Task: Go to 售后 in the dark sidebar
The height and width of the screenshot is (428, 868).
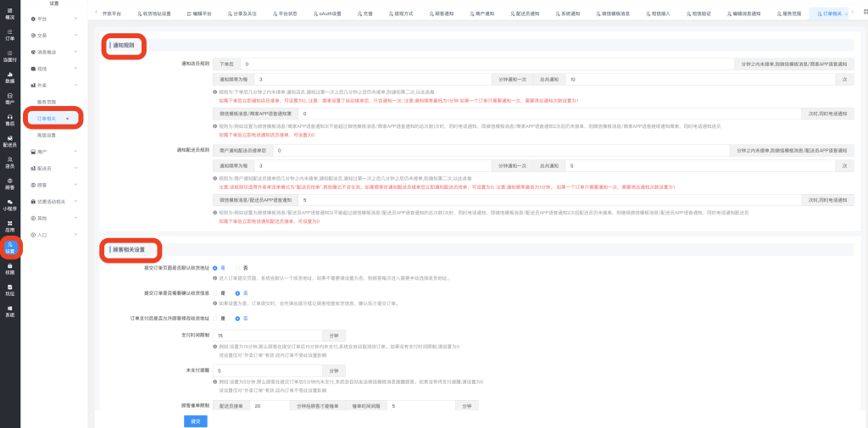Action: [10, 120]
